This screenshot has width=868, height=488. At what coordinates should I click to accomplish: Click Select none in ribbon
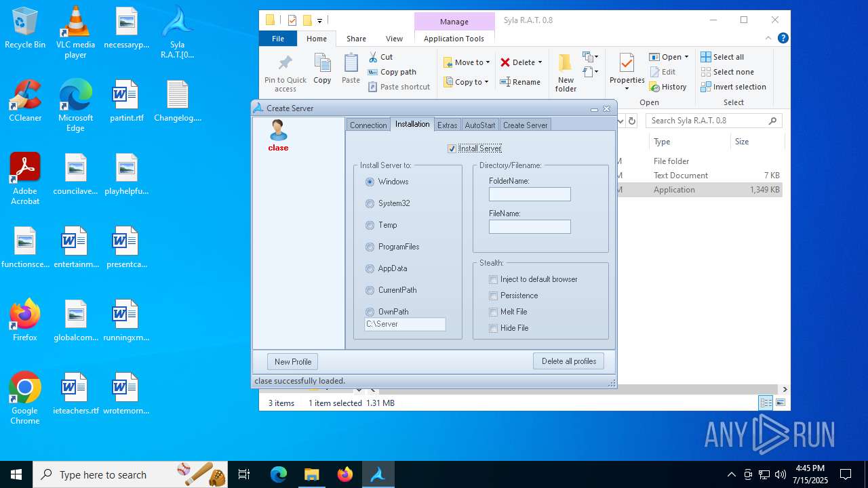click(x=727, y=72)
